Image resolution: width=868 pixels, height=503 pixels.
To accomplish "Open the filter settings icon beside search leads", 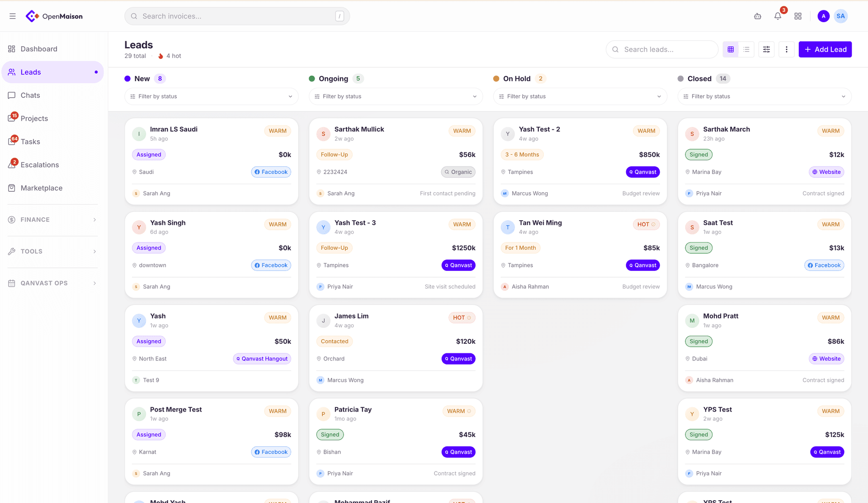I will point(766,49).
